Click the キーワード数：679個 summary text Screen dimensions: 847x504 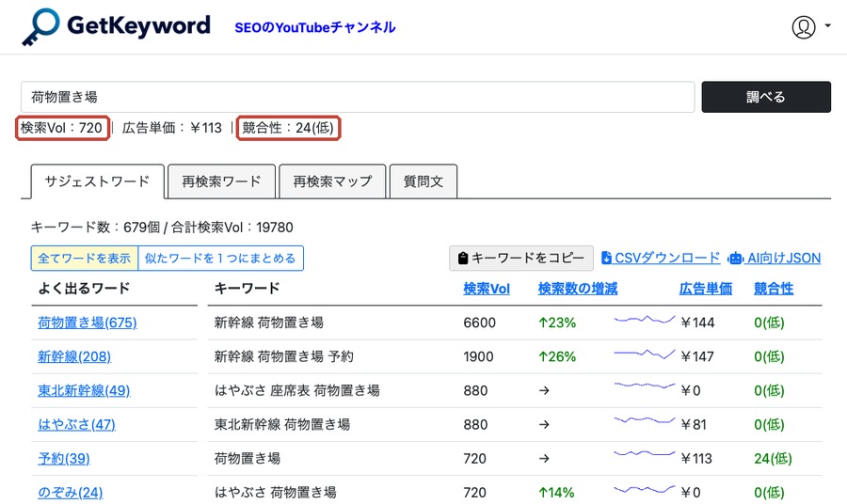click(x=95, y=228)
